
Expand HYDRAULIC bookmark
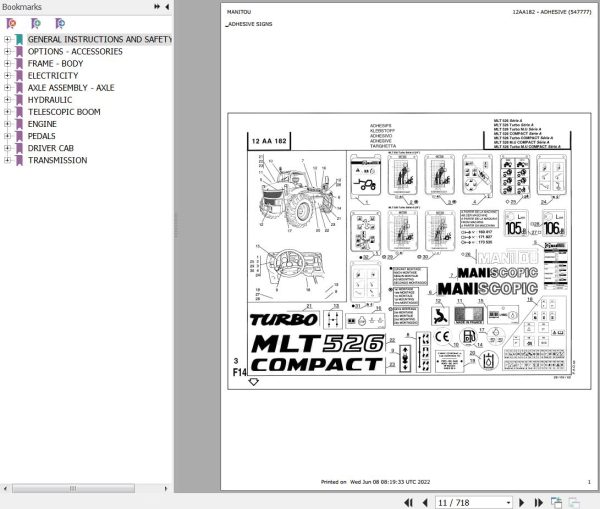7,100
